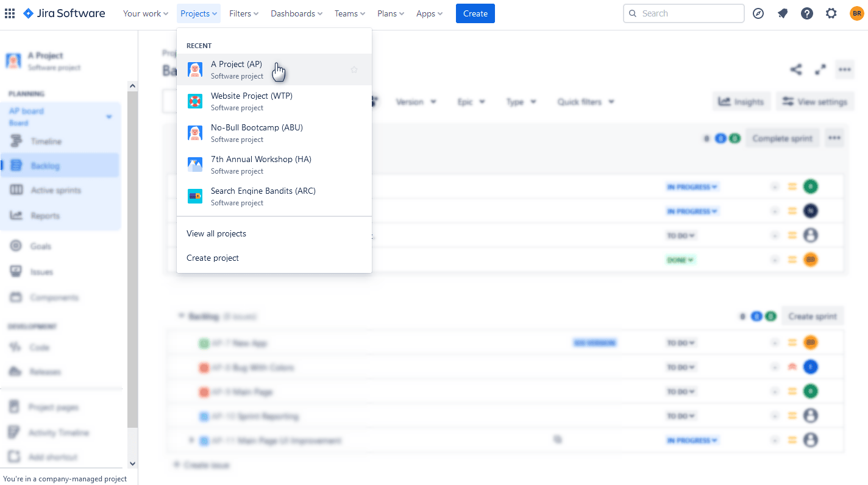Open Activity Timeline in the sidebar
The height and width of the screenshot is (485, 868).
click(x=61, y=433)
